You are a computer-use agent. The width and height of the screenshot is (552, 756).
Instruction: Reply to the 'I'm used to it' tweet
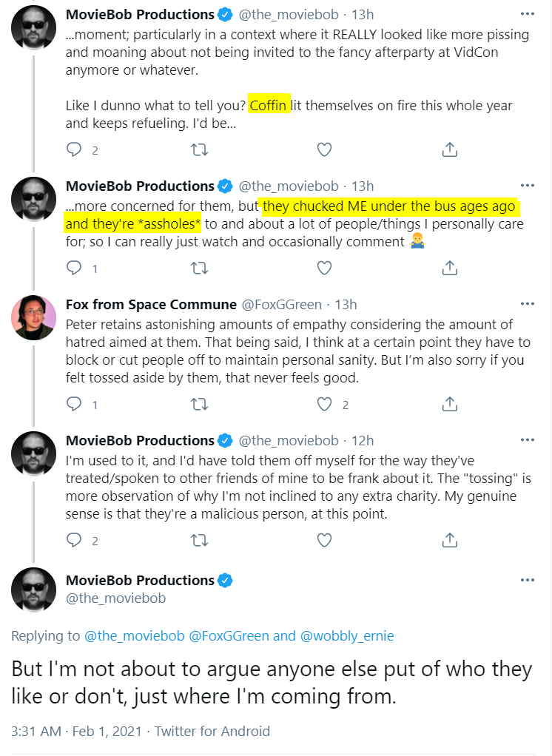click(74, 540)
